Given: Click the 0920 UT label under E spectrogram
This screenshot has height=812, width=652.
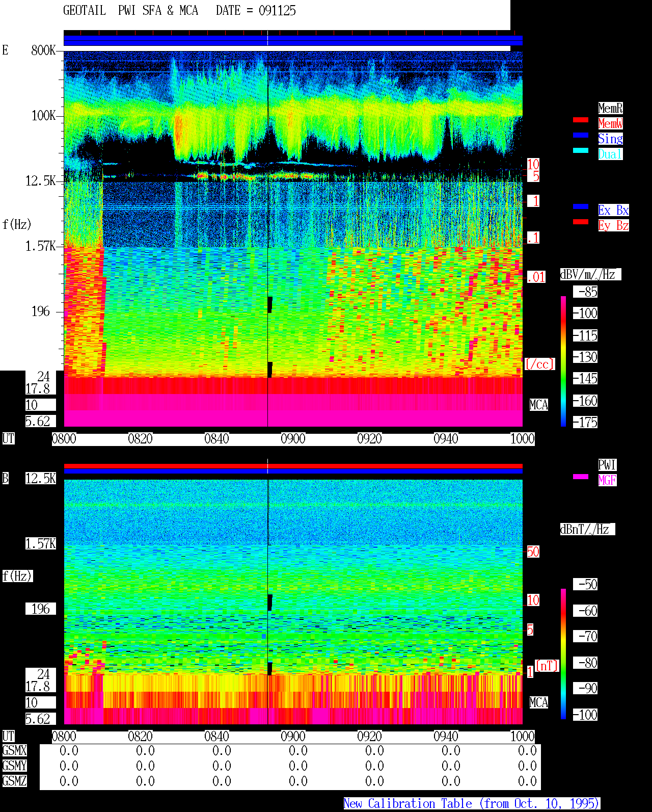Looking at the screenshot, I should point(369,439).
